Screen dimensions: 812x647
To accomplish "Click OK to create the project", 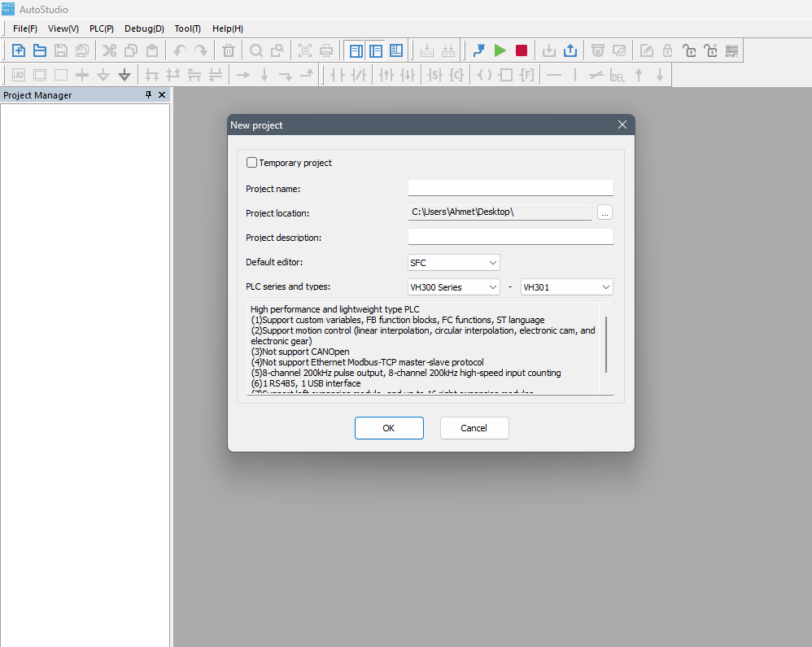I will click(x=389, y=428).
